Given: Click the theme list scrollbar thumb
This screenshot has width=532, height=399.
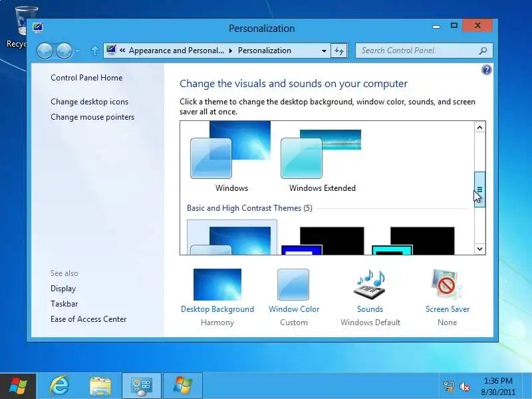Looking at the screenshot, I should [479, 190].
